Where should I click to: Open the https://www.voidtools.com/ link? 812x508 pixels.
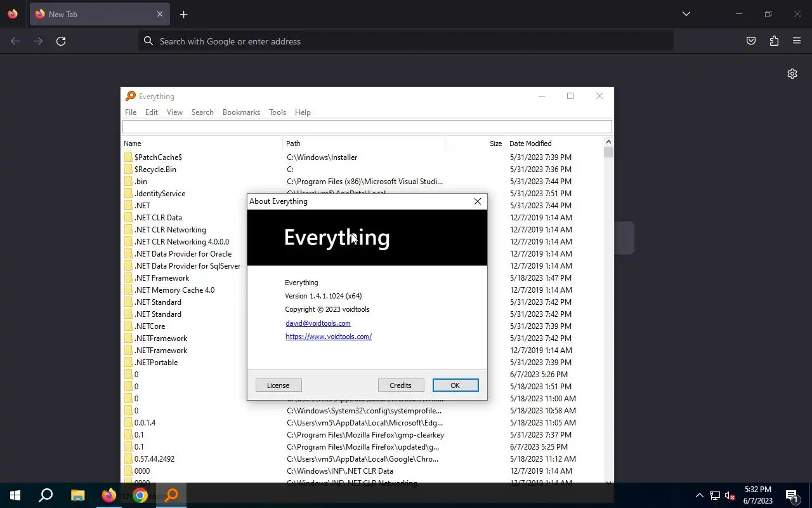pos(329,337)
